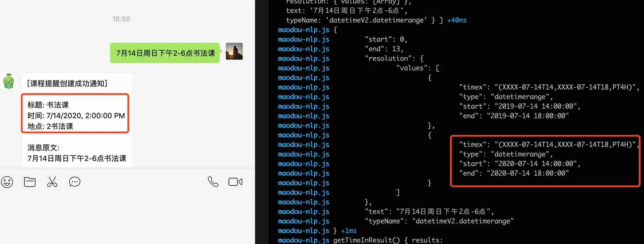Start a voice call with phone icon
Viewport: 644px width, 244px height.
213,182
